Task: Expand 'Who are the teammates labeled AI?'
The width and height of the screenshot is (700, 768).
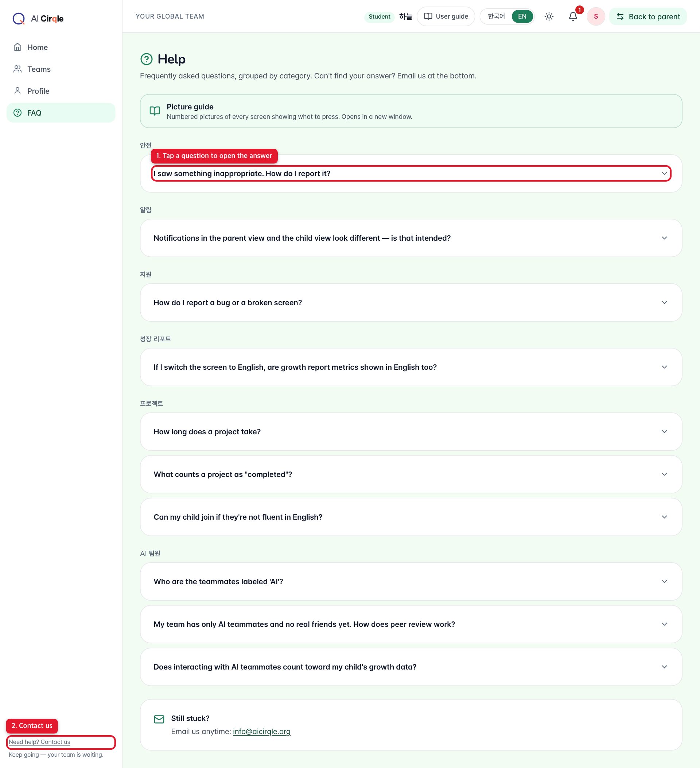Action: [411, 581]
